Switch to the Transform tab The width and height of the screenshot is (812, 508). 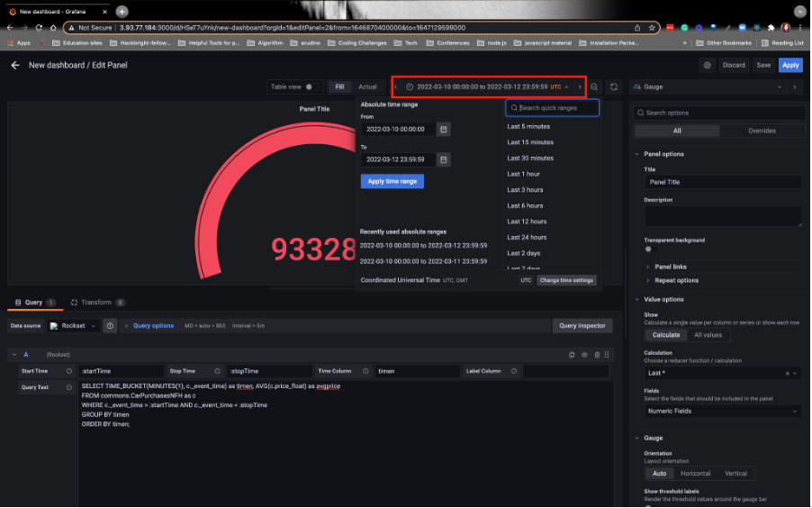[x=97, y=303]
